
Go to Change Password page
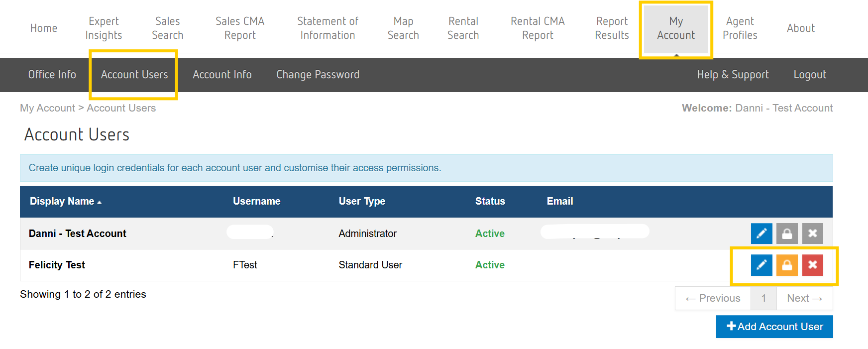click(x=318, y=75)
